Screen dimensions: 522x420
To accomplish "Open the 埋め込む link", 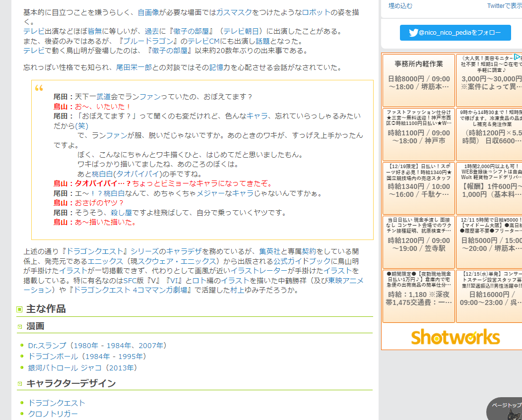I will click(400, 5).
